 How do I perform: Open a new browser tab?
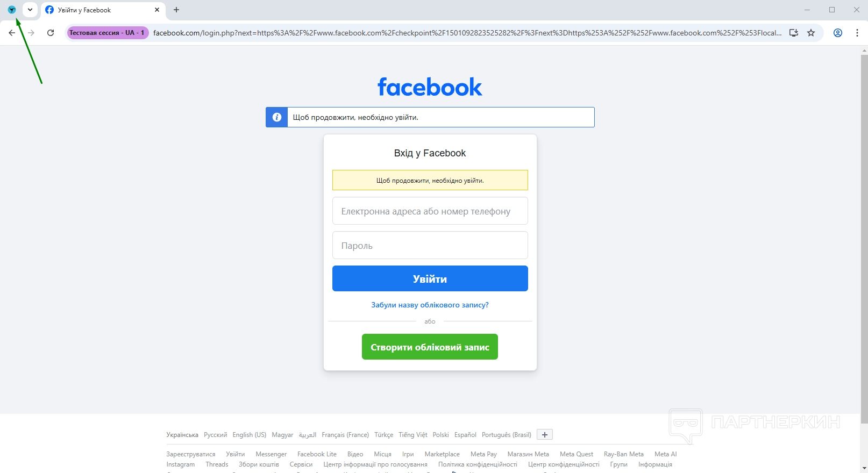176,10
